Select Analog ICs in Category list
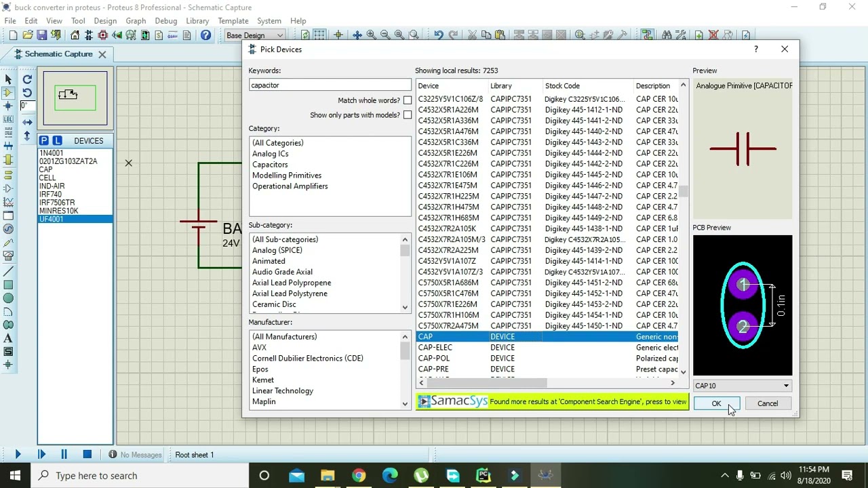Viewport: 868px width, 488px height. click(x=271, y=154)
